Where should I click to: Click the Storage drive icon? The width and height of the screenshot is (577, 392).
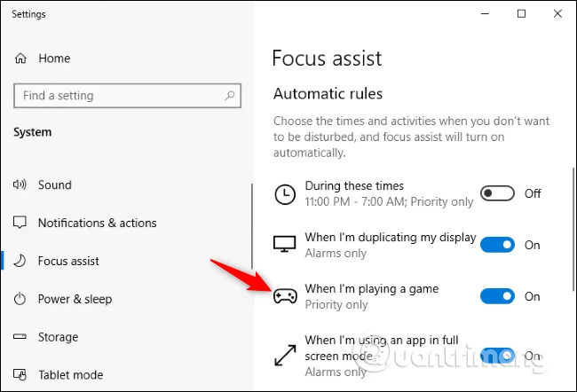pyautogui.click(x=20, y=336)
